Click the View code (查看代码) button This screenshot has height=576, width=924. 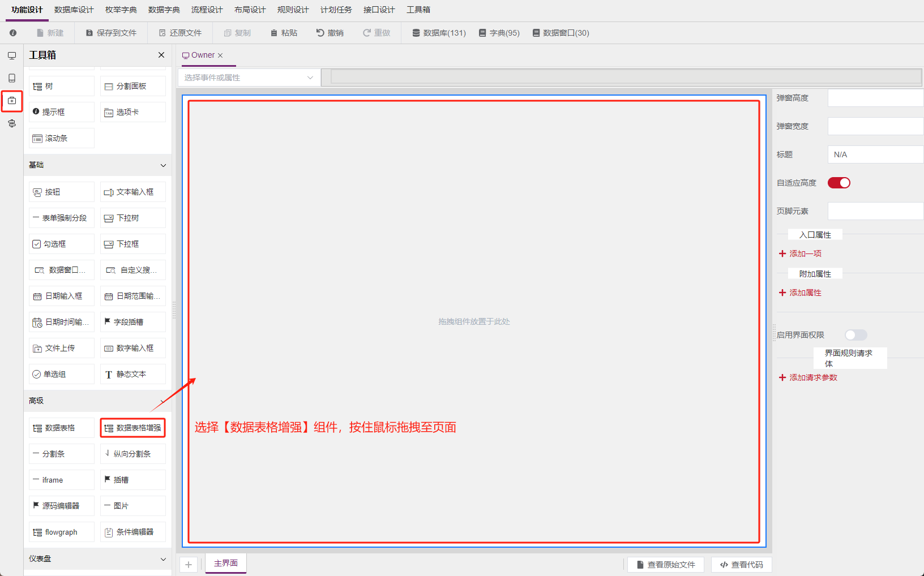741,565
